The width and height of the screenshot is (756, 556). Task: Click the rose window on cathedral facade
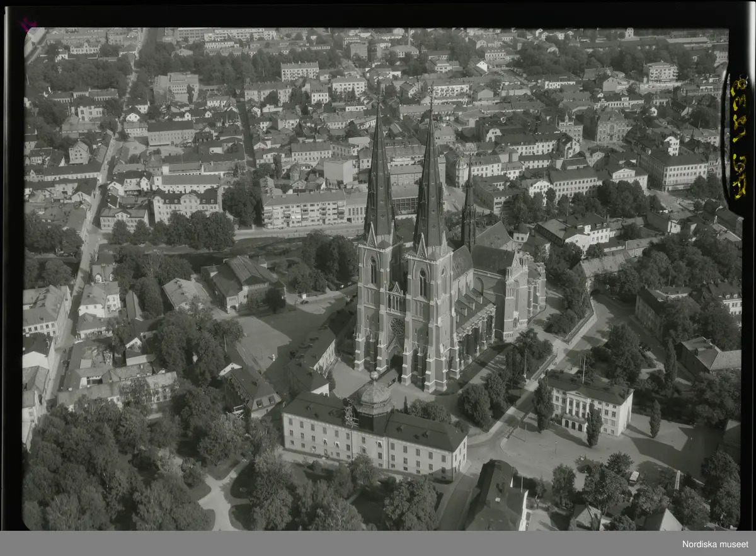(397, 327)
